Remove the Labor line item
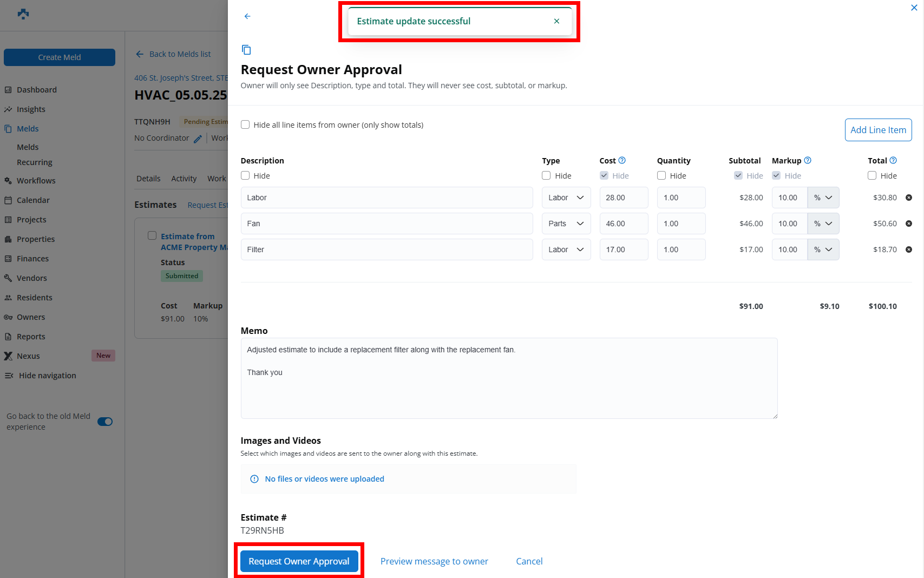The image size is (924, 578). 909,198
